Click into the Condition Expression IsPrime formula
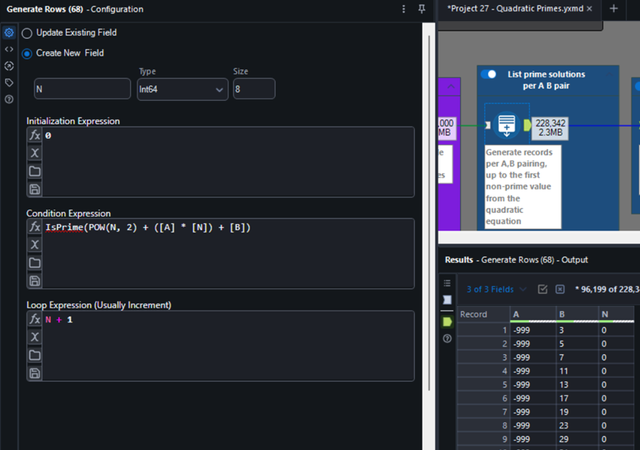The image size is (640, 450). 148,227
